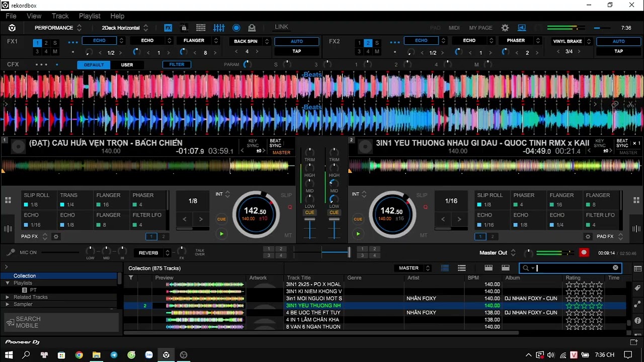Toggle deck 1 BEAT SYNC
644x362 pixels.
(275, 143)
